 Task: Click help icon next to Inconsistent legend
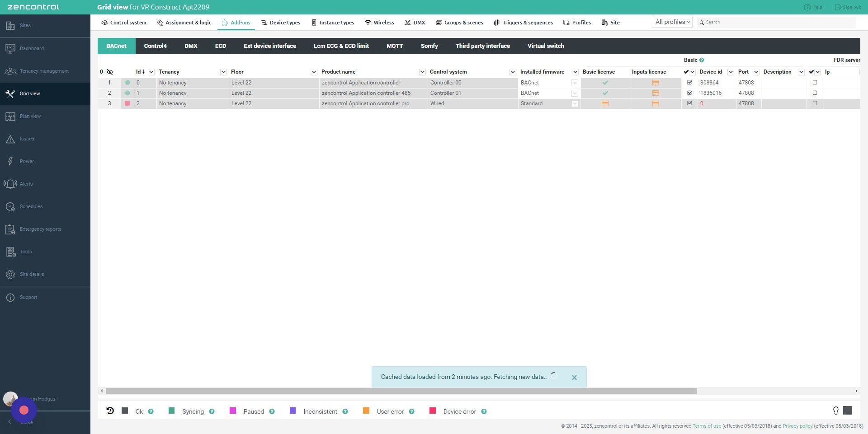pos(345,411)
